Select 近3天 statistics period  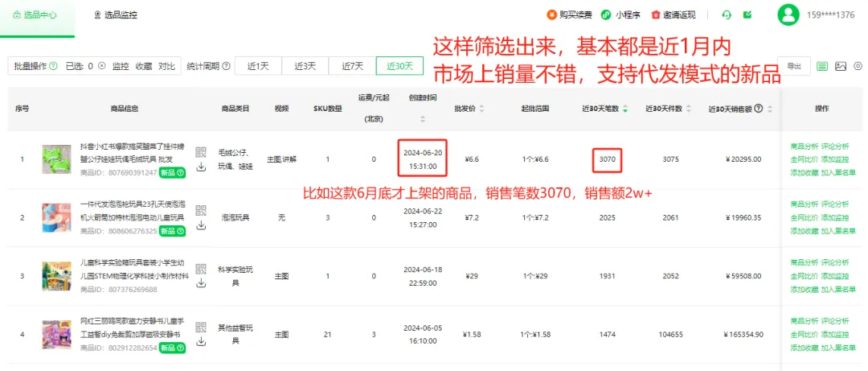[305, 66]
